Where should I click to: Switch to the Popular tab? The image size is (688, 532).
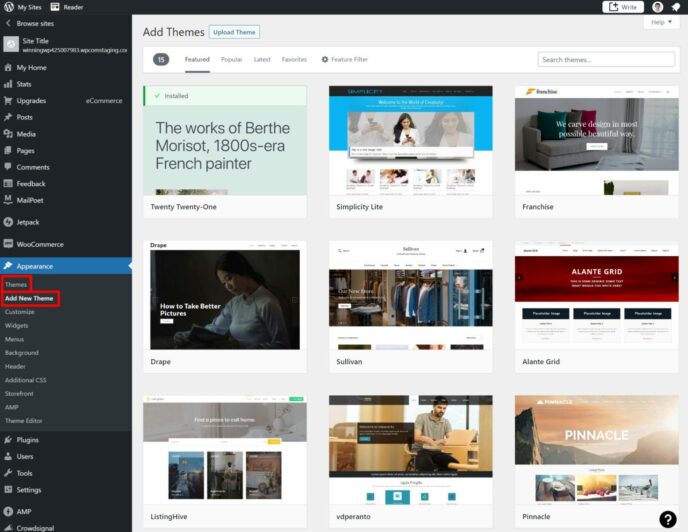coord(231,59)
